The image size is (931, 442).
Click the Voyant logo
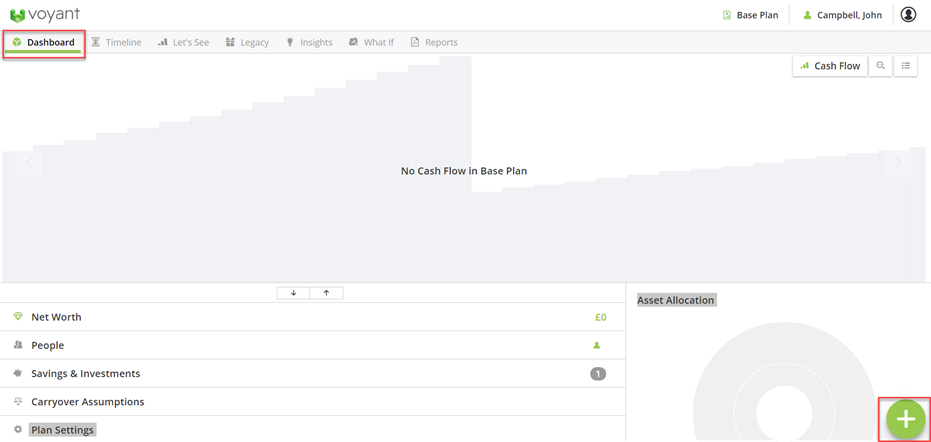[x=45, y=14]
